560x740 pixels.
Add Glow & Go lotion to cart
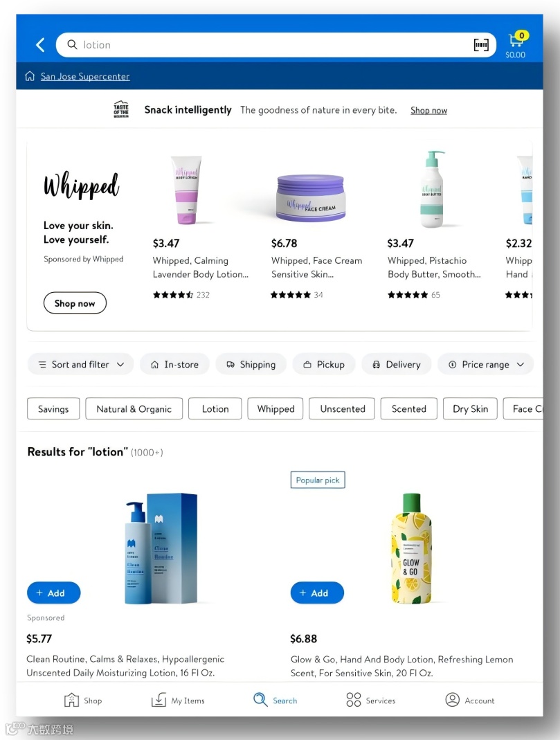[x=317, y=593]
